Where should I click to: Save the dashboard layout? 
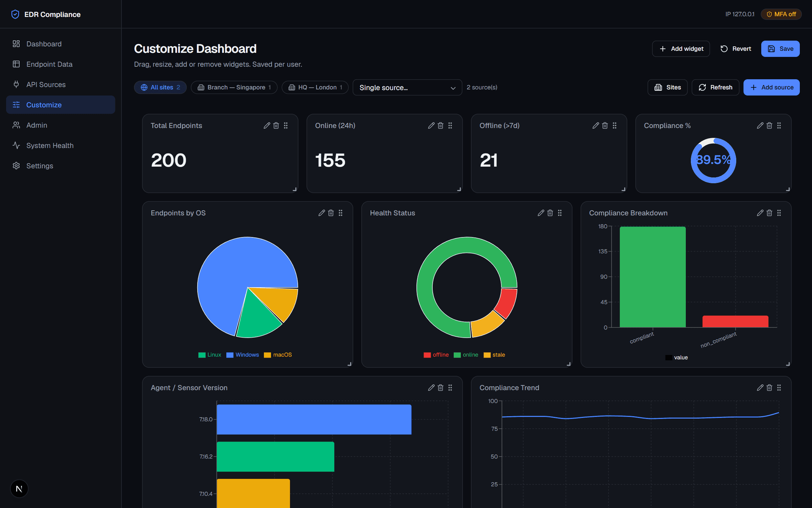click(780, 49)
